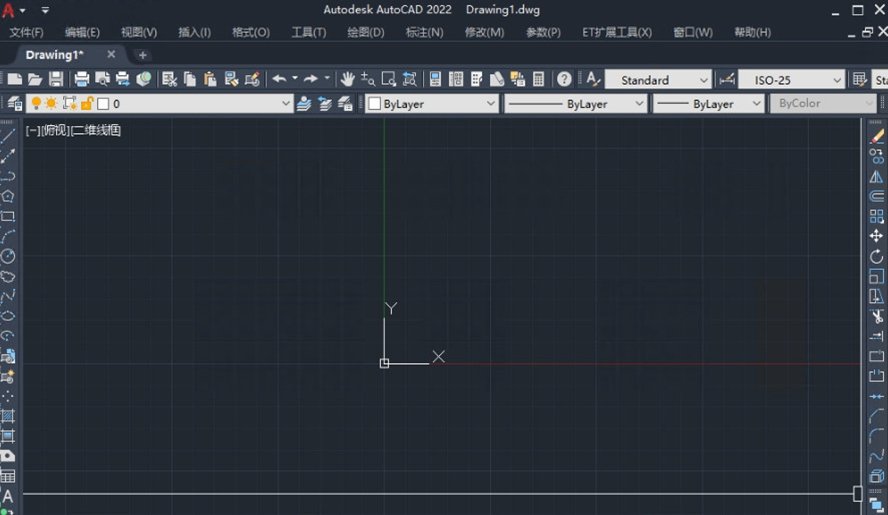The image size is (888, 515).
Task: Open redo history dropdown arrow
Action: (327, 78)
